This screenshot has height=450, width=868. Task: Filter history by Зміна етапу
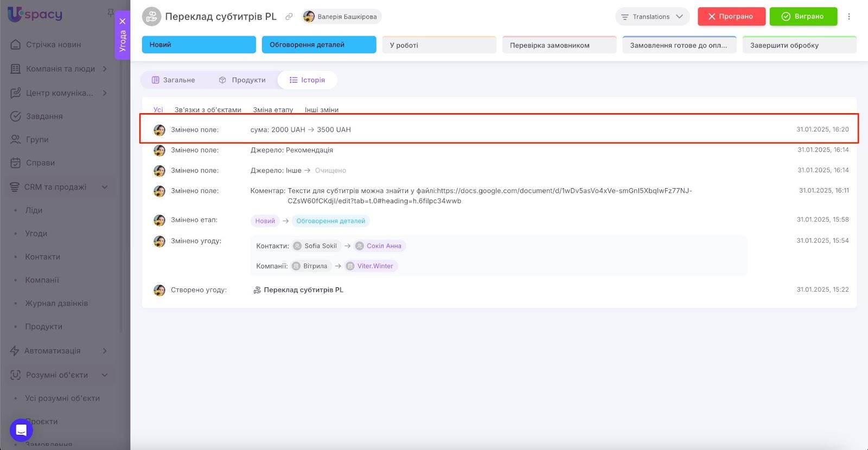[x=273, y=110]
